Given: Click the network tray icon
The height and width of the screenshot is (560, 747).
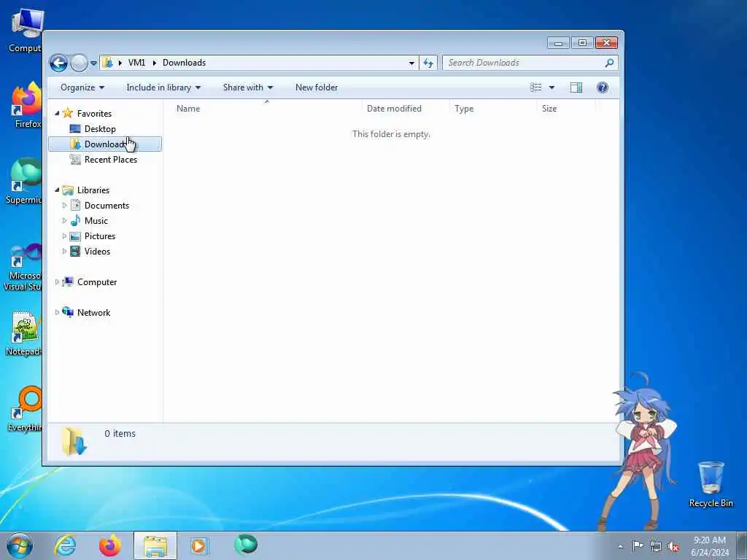Looking at the screenshot, I should pyautogui.click(x=656, y=546).
